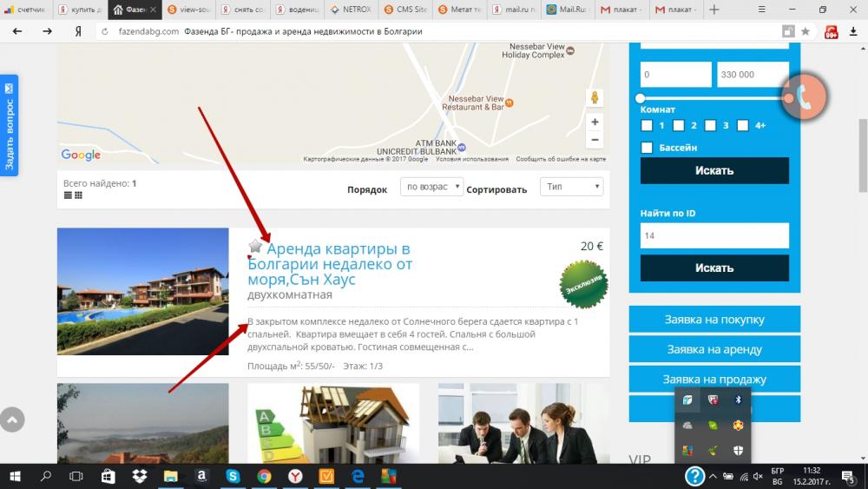Show hidden tray icons chevron

tap(713, 476)
